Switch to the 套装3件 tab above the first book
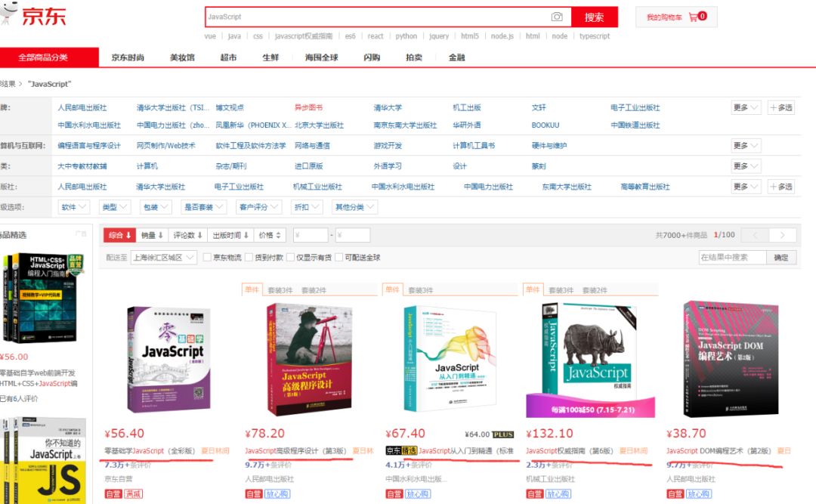816x504 pixels. pos(279,289)
